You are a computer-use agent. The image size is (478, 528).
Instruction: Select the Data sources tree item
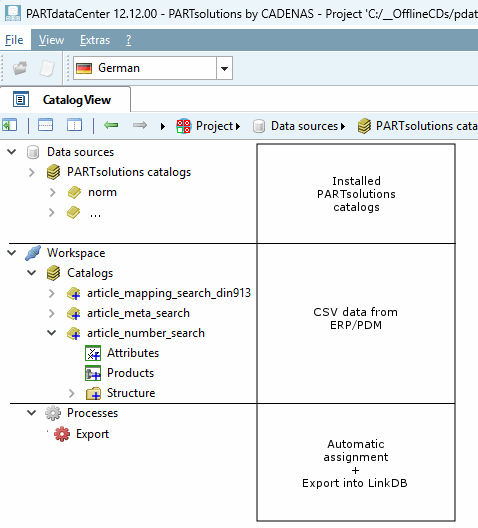coord(80,152)
